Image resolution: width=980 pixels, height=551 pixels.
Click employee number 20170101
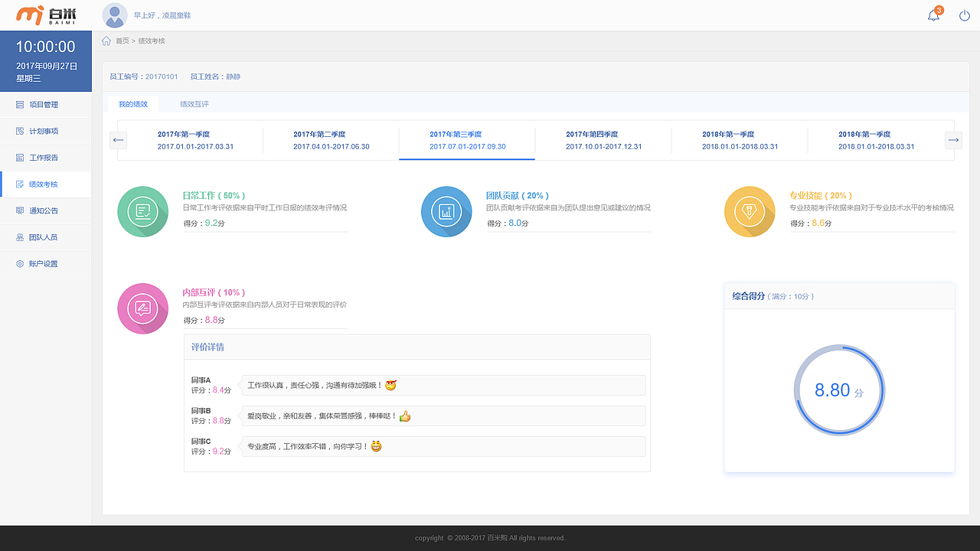162,77
